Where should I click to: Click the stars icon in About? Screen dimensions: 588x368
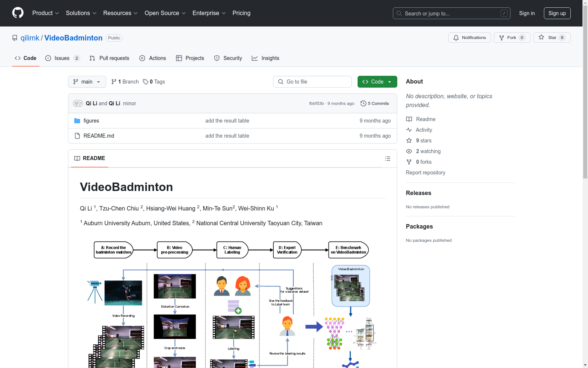[409, 141]
